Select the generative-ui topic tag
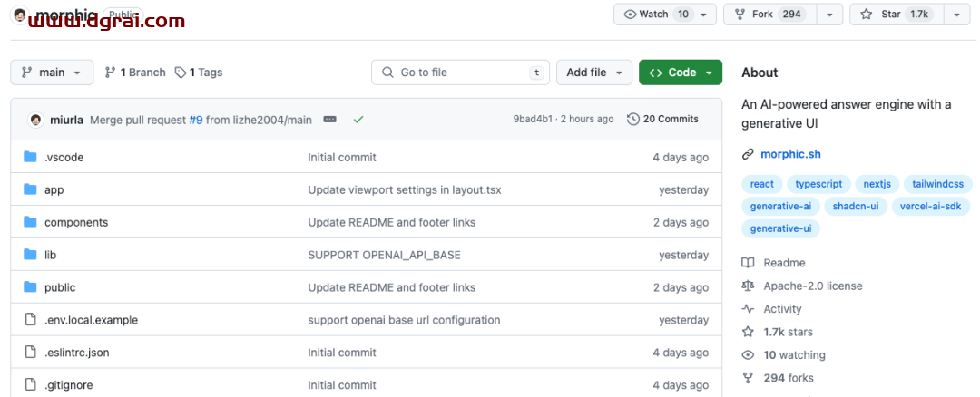The image size is (980, 397). point(780,229)
